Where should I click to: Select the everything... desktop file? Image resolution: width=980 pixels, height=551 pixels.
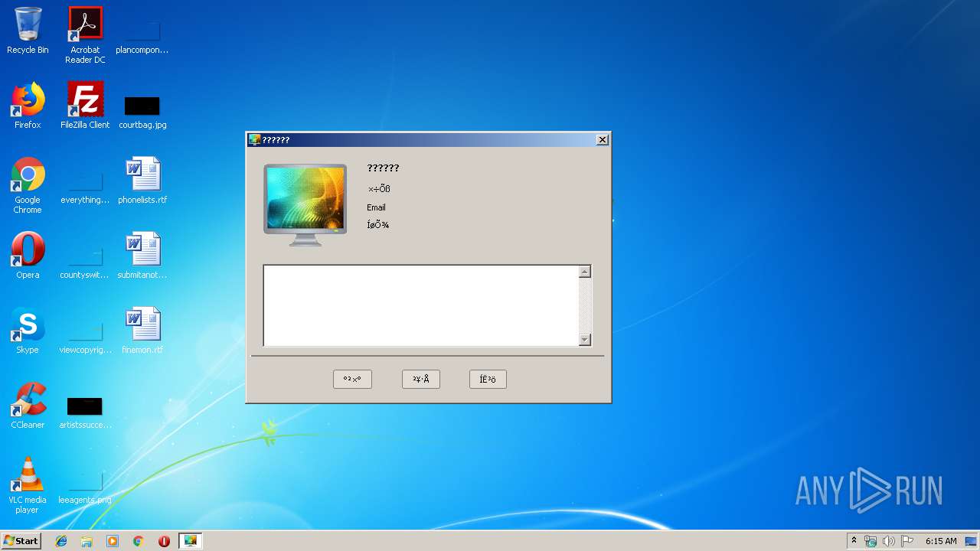tap(85, 187)
